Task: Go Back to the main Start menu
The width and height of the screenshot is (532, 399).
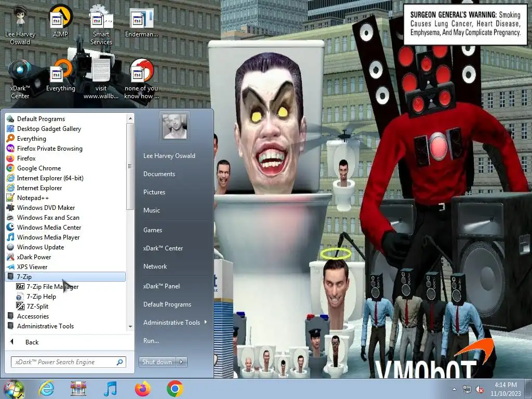Action: (32, 342)
